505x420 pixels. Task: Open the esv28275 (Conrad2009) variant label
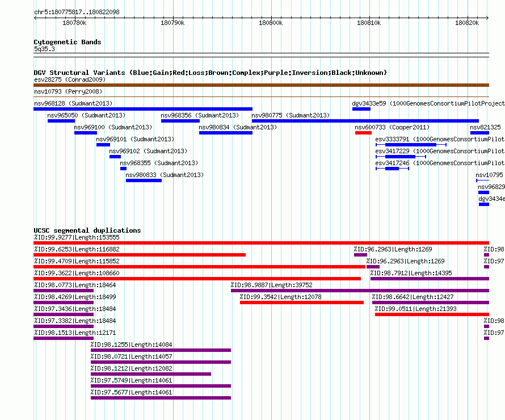click(x=70, y=79)
